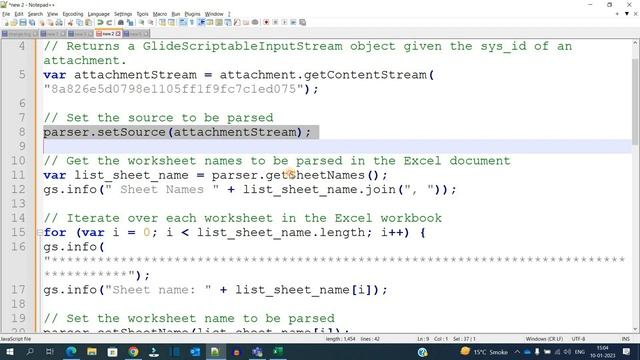Click scroll down arrow of editor scrollbar
This screenshot has width=640, height=360.
[x=635, y=329]
